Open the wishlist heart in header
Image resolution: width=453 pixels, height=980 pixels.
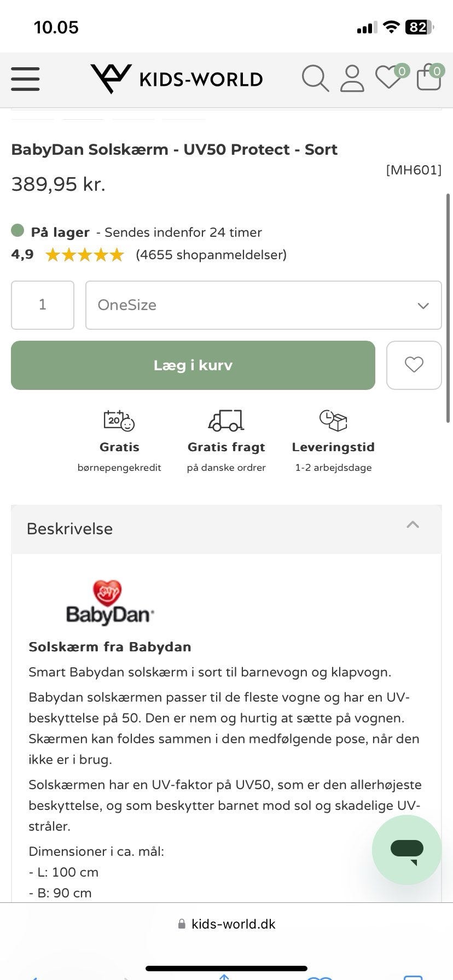coord(388,78)
